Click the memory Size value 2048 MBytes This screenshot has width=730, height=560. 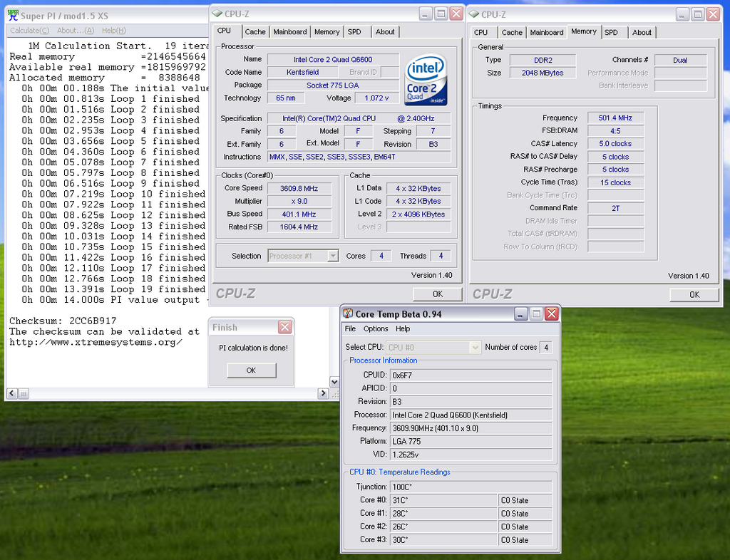(x=543, y=73)
